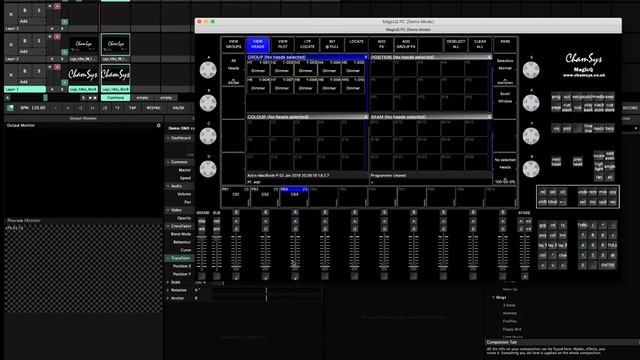Click the BEAM window title bar
The image size is (640, 360).
click(430, 117)
